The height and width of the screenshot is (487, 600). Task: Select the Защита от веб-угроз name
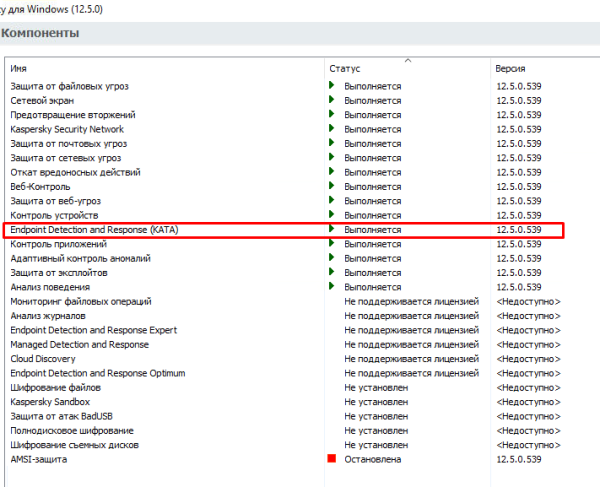[x=55, y=201]
